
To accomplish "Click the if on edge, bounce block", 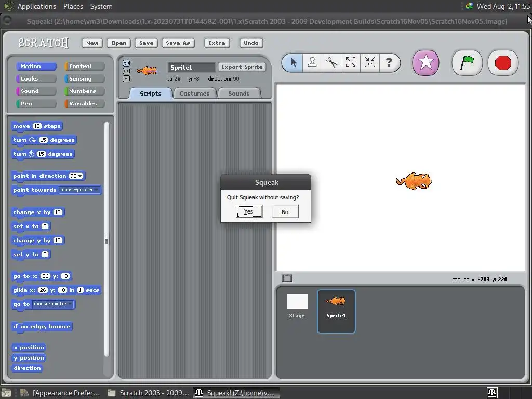I will (42, 327).
